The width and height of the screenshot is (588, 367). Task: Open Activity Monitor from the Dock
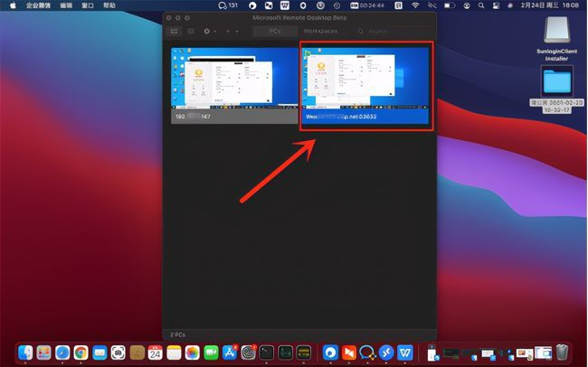(285, 353)
